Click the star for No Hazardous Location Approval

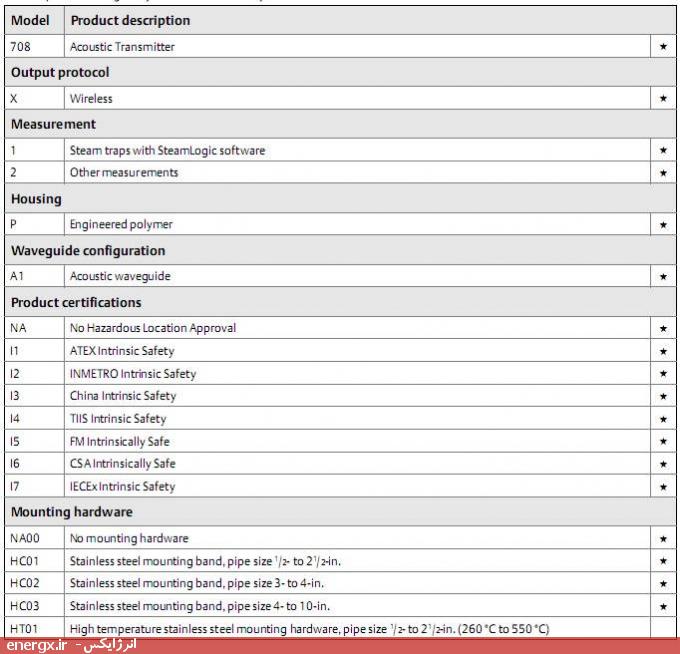click(663, 329)
